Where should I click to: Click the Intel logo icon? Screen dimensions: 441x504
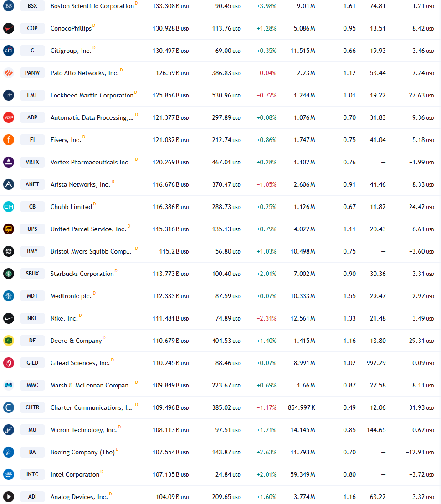point(9,474)
